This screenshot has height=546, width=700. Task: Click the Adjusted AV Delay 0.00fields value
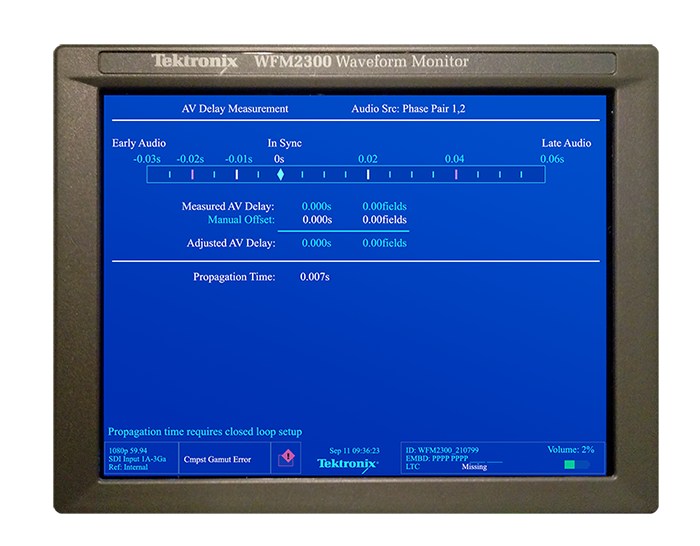[x=384, y=243]
